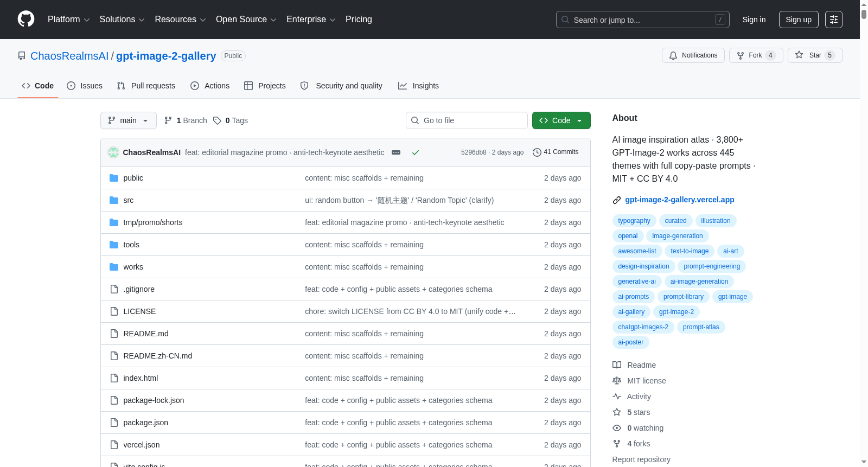Screen dimensions: 868x467
Task: Open package-lock.json file
Action: point(154,400)
